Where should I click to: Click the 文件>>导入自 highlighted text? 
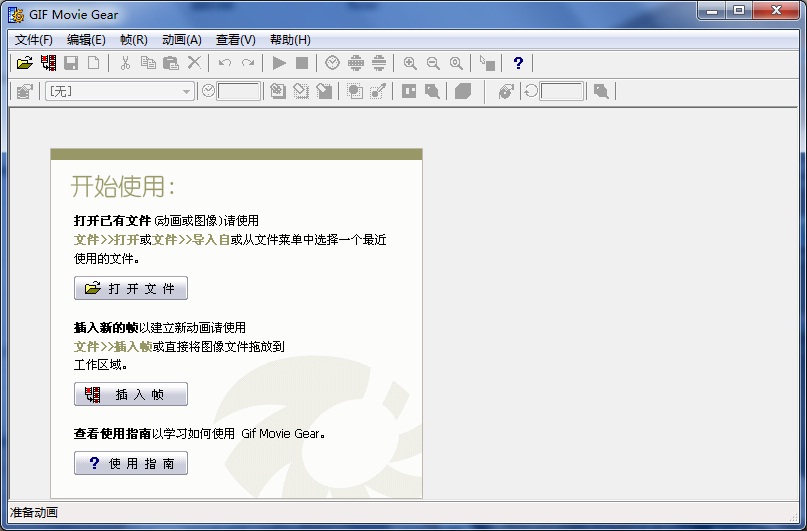pyautogui.click(x=191, y=240)
